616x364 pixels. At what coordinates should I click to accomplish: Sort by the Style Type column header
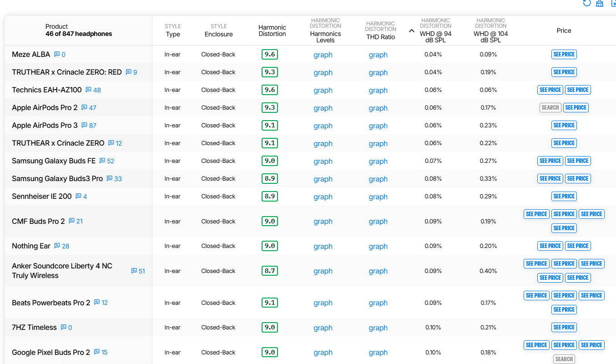point(173,30)
